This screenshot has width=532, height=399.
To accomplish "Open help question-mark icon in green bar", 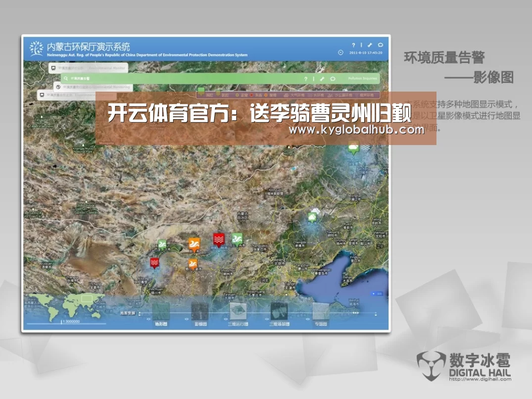I will pyautogui.click(x=306, y=79).
